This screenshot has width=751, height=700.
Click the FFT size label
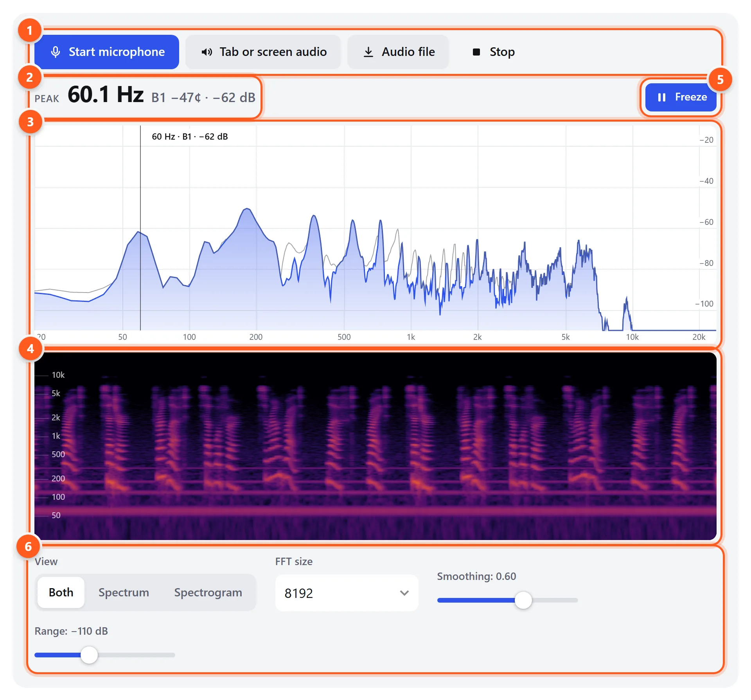click(x=294, y=562)
